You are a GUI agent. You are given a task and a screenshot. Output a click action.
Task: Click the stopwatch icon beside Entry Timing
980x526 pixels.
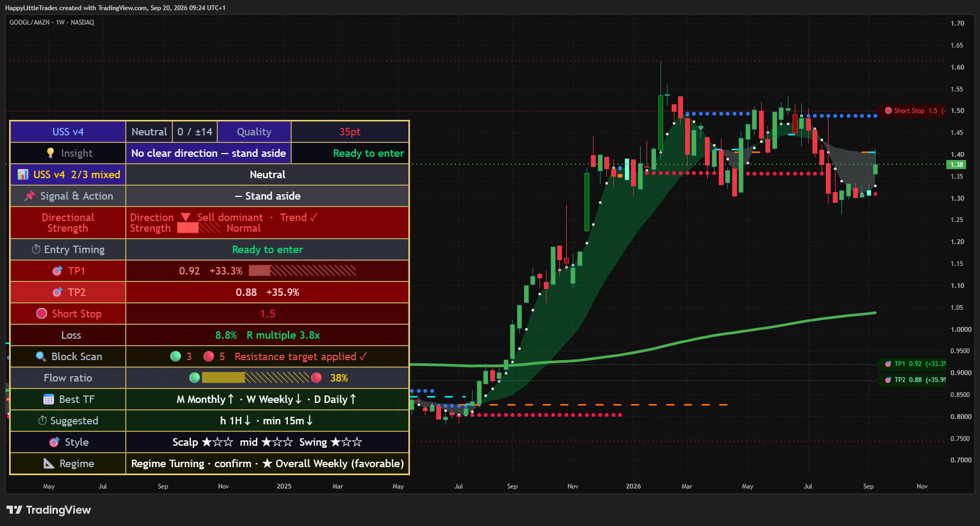tap(36, 249)
